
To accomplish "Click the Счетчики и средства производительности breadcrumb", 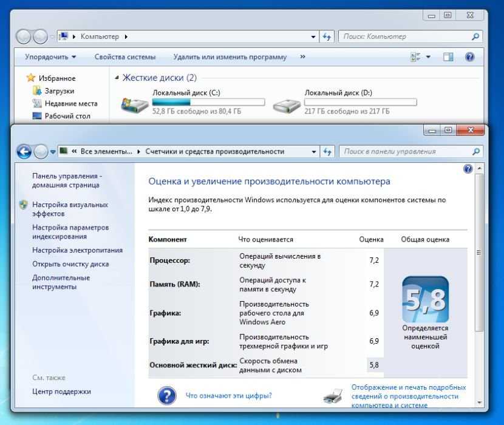I will click(215, 151).
